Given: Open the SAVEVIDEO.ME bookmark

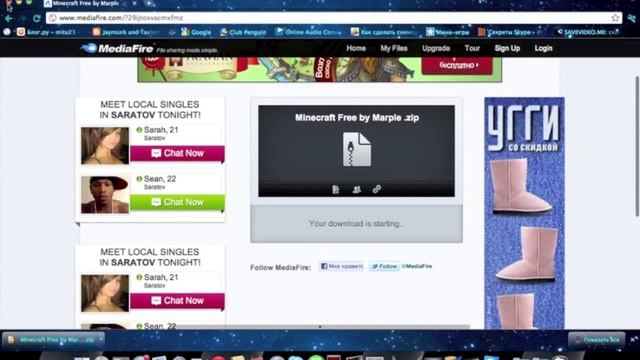Looking at the screenshot, I should pos(588,32).
